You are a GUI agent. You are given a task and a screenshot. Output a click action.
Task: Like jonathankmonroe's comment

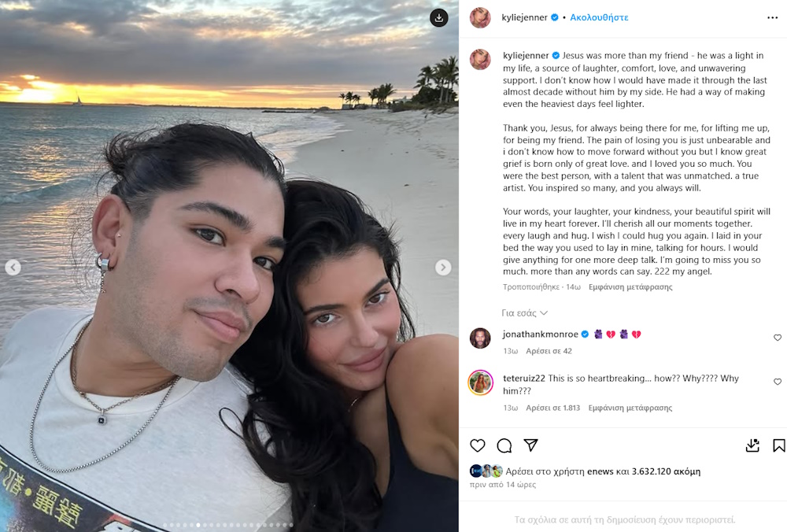pos(778,338)
